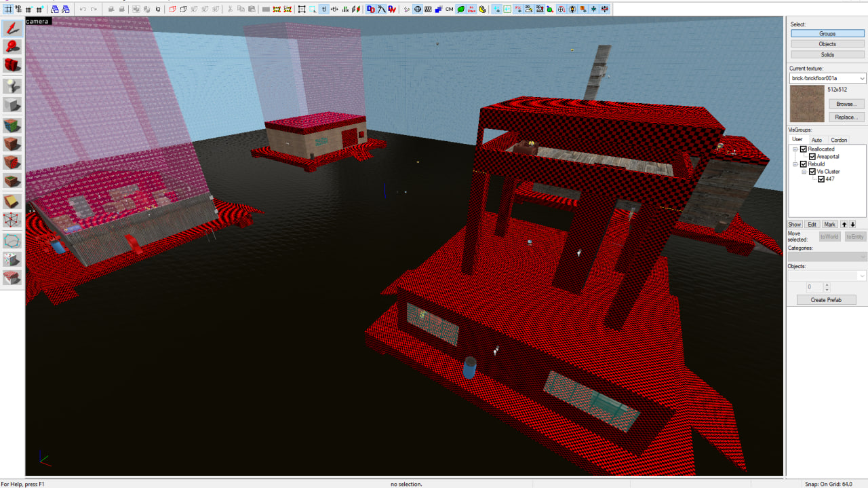
Task: Collapse the Rebuild visgroup tree node
Action: pyautogui.click(x=795, y=164)
